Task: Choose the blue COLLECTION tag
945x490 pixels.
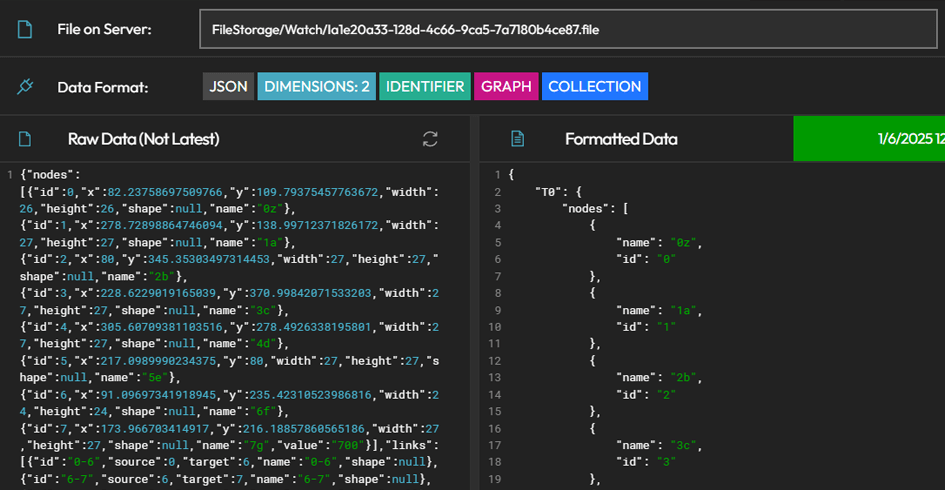Action: [594, 87]
